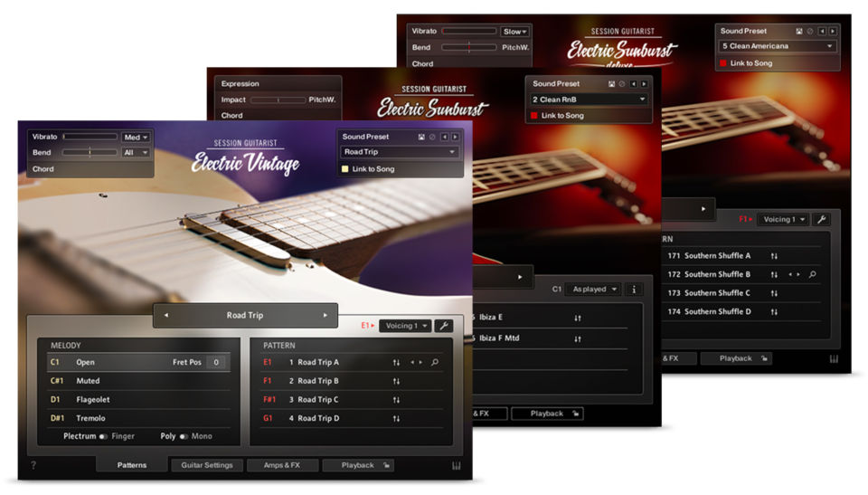The width and height of the screenshot is (868, 495).
Task: Switch to the Guitar Settings tab
Action: (207, 465)
